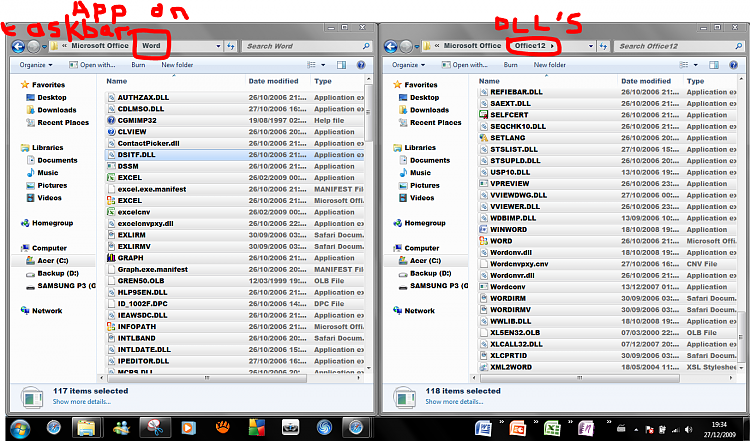
Task: Launch Word from the quick launch toolbar
Action: tap(484, 429)
